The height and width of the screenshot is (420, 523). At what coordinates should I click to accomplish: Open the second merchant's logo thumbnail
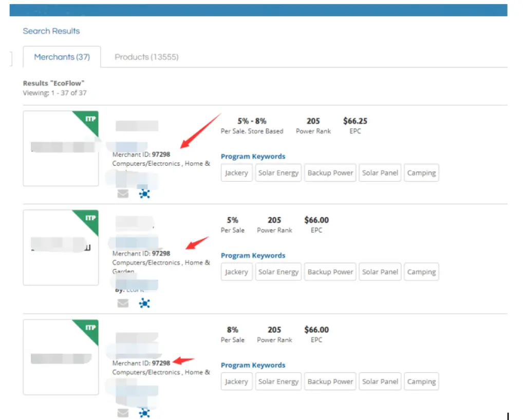(x=61, y=247)
